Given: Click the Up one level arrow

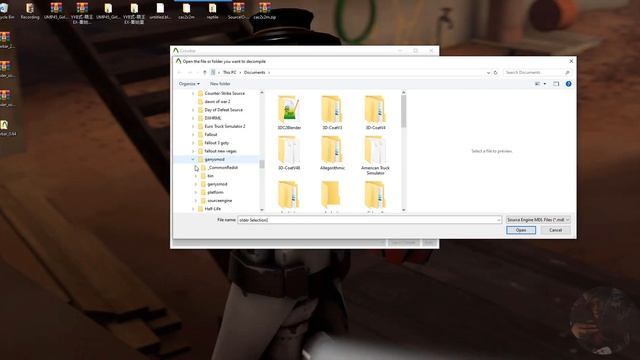Looking at the screenshot, I should click(205, 72).
